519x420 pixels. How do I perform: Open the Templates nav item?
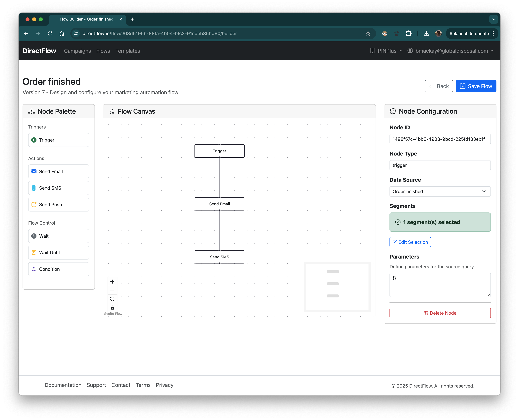(128, 51)
